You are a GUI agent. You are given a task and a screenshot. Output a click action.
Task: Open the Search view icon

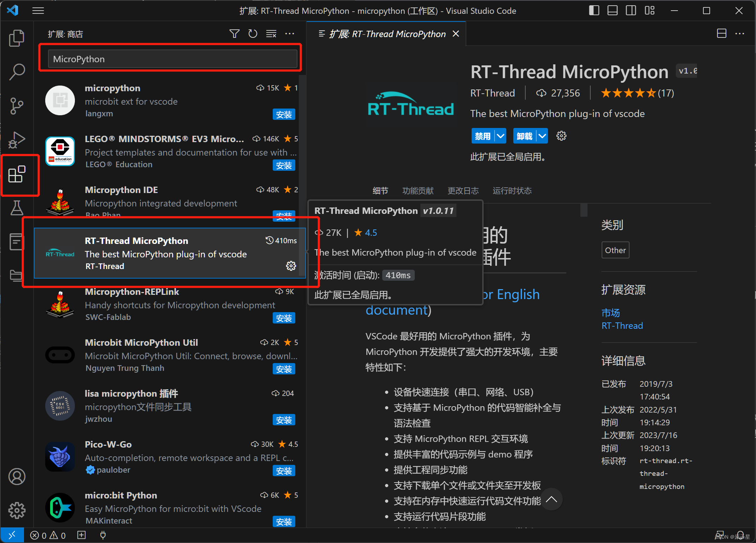click(16, 72)
